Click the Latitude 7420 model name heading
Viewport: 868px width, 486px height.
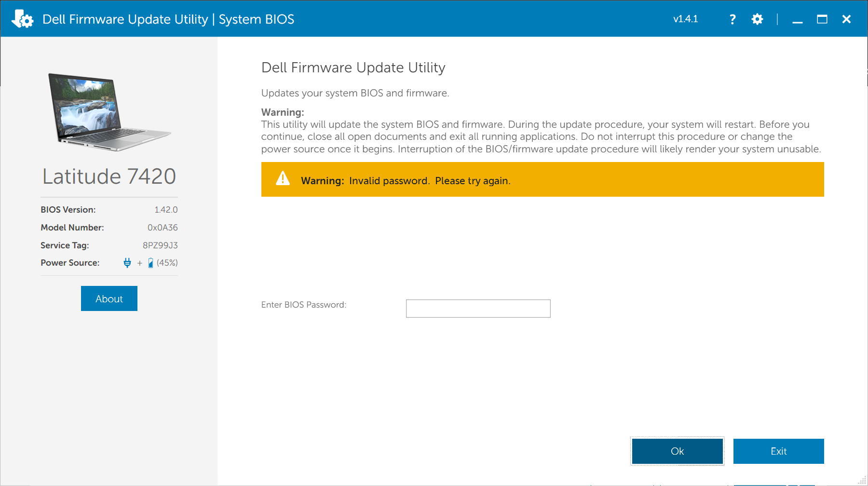(x=109, y=176)
